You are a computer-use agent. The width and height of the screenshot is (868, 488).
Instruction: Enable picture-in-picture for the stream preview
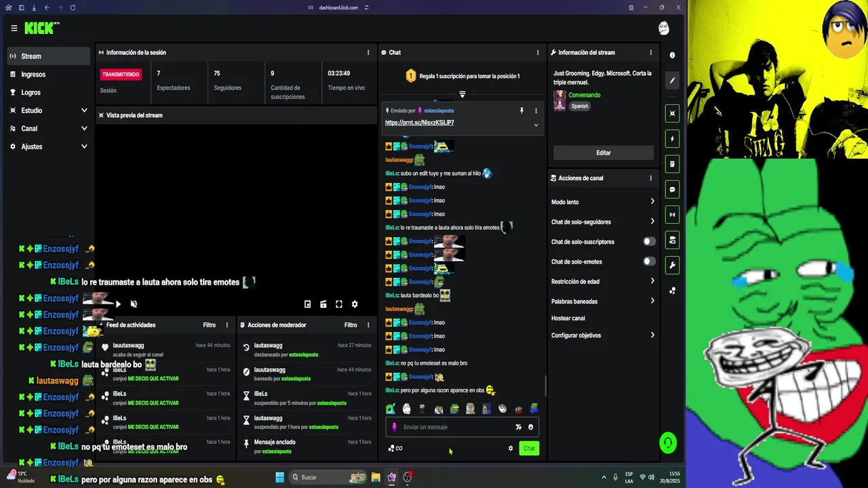308,304
